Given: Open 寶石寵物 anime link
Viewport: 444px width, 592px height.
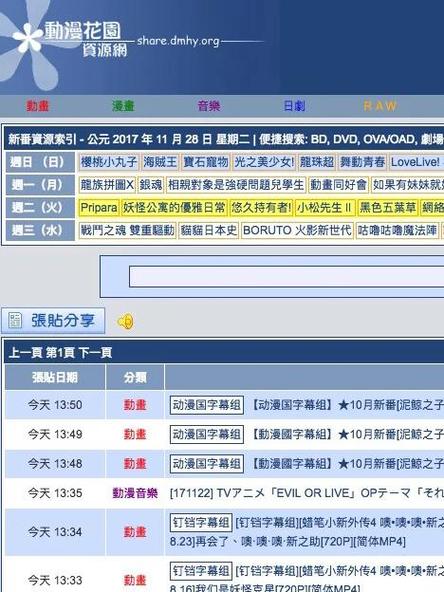Looking at the screenshot, I should point(206,162).
